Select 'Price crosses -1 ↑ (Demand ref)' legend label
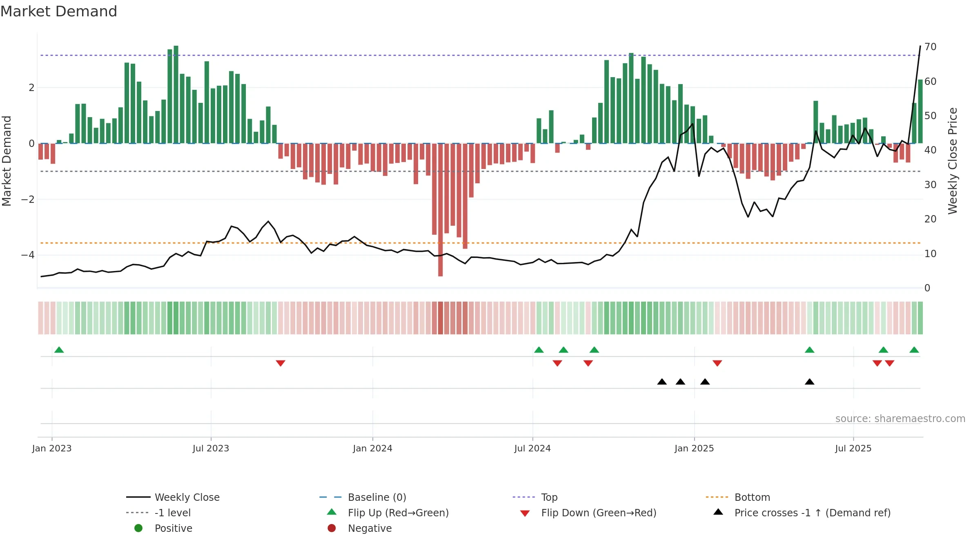The height and width of the screenshot is (551, 980). coord(813,513)
